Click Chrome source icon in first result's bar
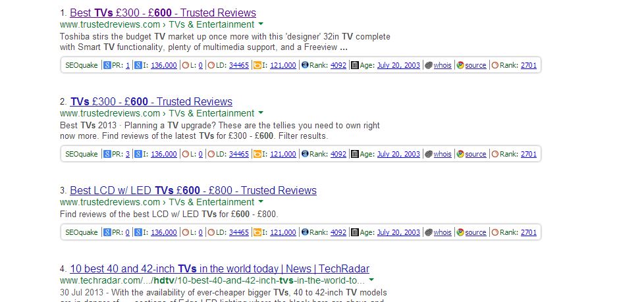 coord(460,65)
